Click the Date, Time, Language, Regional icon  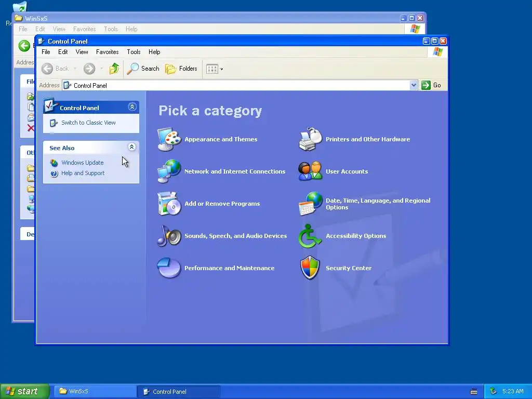(x=310, y=204)
